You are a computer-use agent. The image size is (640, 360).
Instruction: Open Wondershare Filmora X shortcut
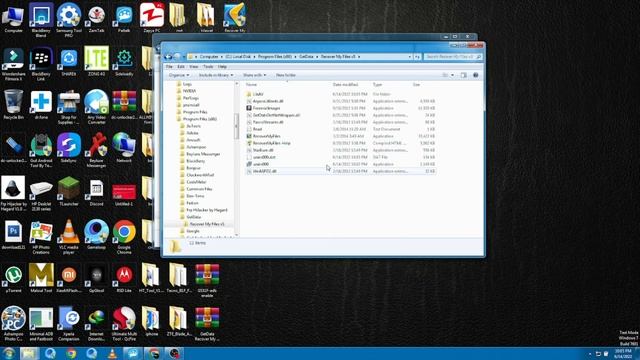[13, 64]
